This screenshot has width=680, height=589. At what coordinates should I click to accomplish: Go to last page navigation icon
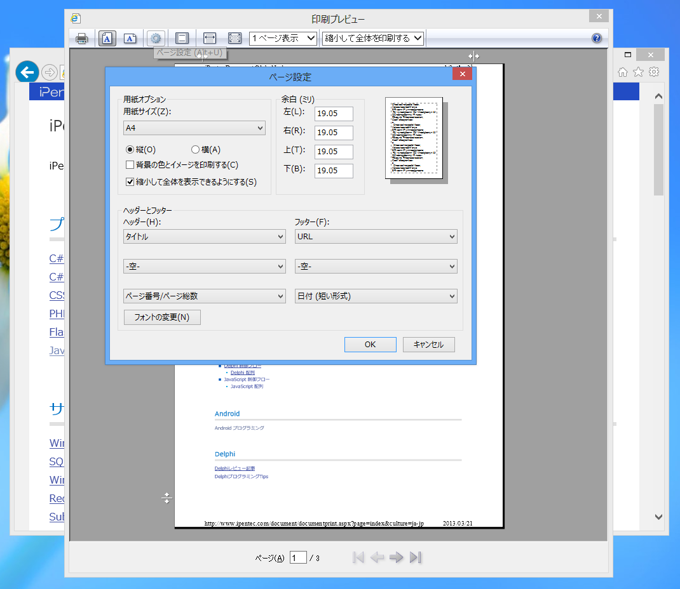tap(415, 557)
